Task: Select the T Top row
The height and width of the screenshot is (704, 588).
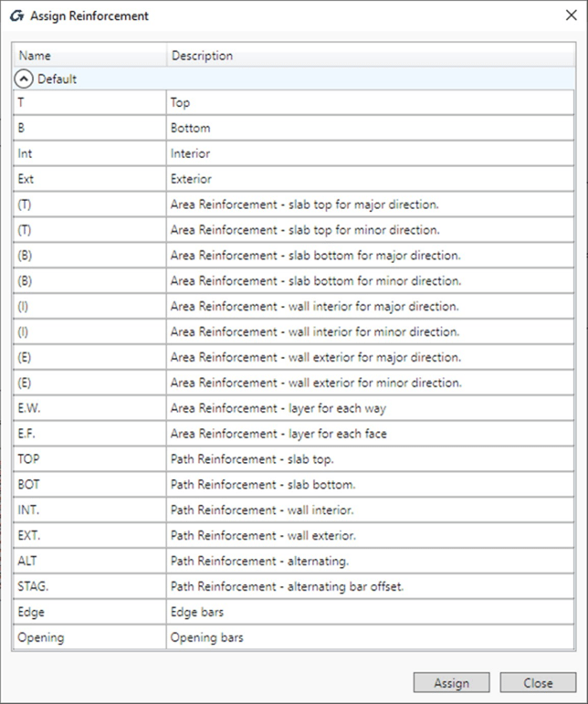Action: click(292, 103)
